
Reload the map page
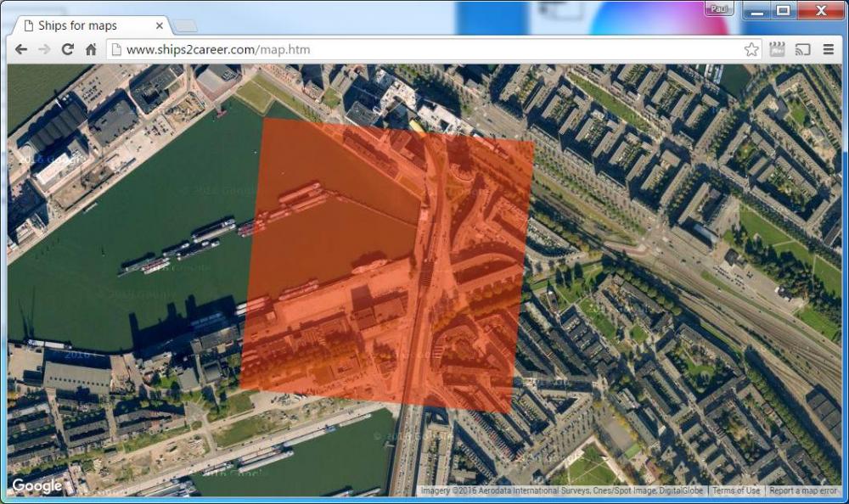[68, 49]
